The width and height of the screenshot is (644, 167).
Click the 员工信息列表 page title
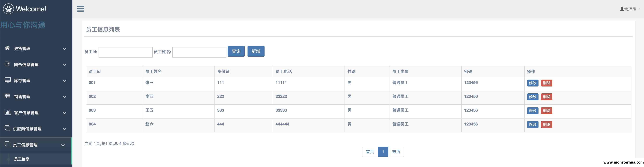click(x=103, y=29)
